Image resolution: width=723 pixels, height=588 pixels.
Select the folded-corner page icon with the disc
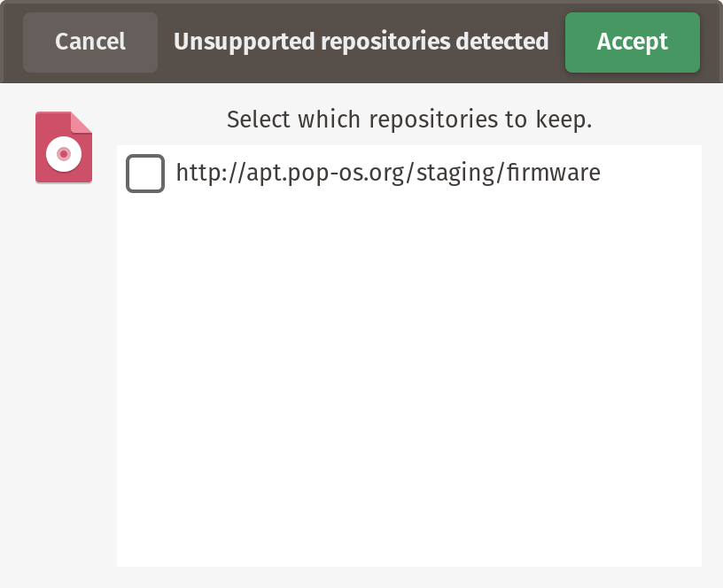click(63, 147)
